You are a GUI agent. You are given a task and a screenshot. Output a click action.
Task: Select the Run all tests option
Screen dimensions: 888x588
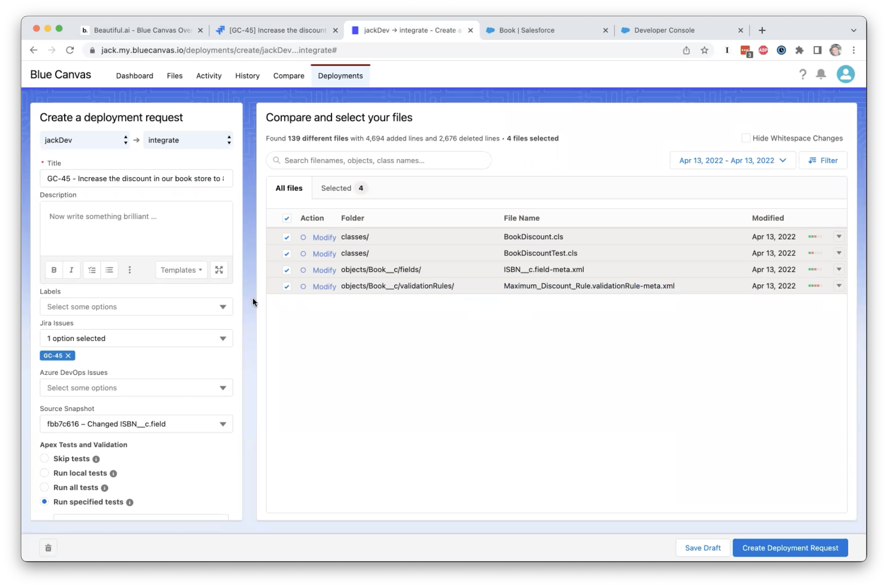(x=45, y=487)
